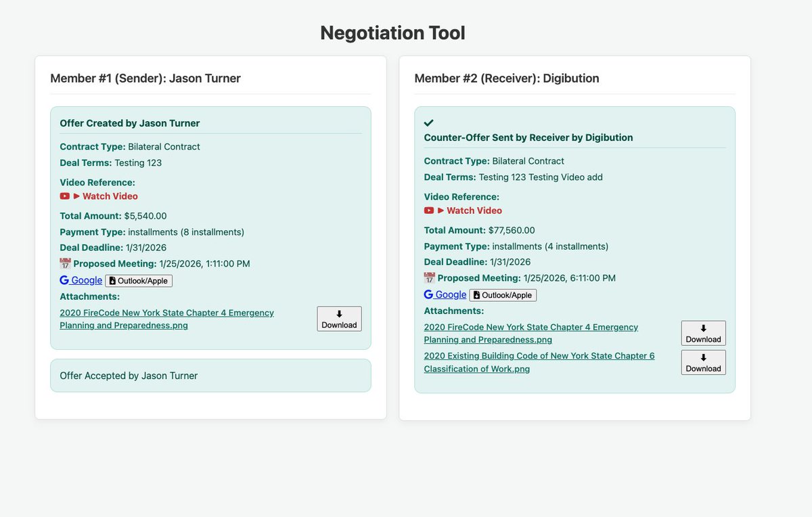Viewport: 812px width, 517px height.
Task: Click YouTube icon in Digibution's counter-offer
Action: click(x=429, y=210)
